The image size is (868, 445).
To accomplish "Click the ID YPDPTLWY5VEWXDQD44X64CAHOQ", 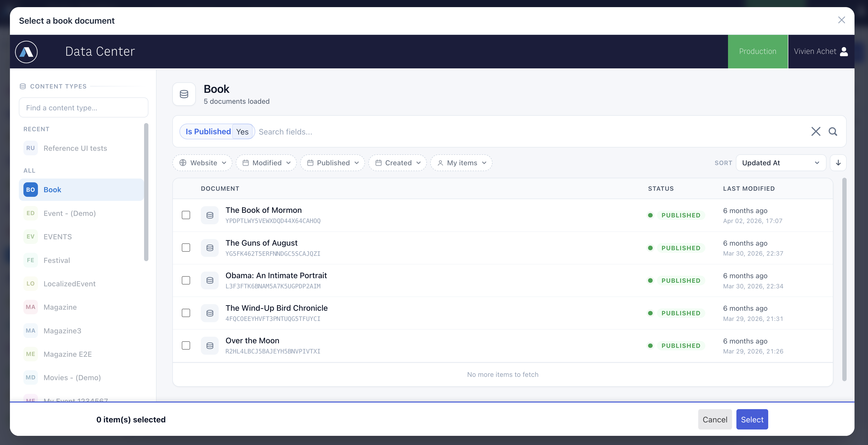I will [273, 221].
